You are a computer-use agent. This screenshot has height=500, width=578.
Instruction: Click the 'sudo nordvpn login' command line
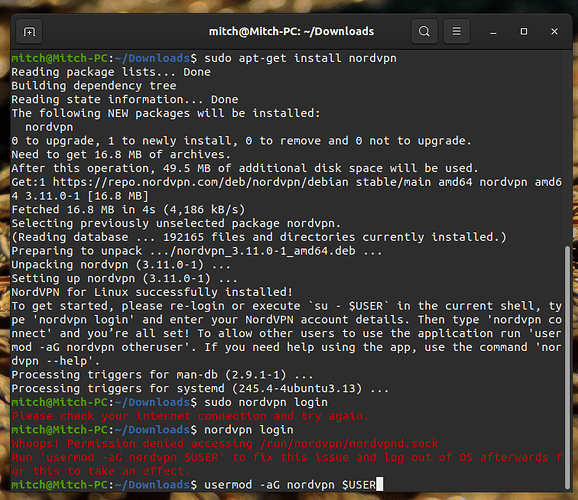(x=266, y=402)
